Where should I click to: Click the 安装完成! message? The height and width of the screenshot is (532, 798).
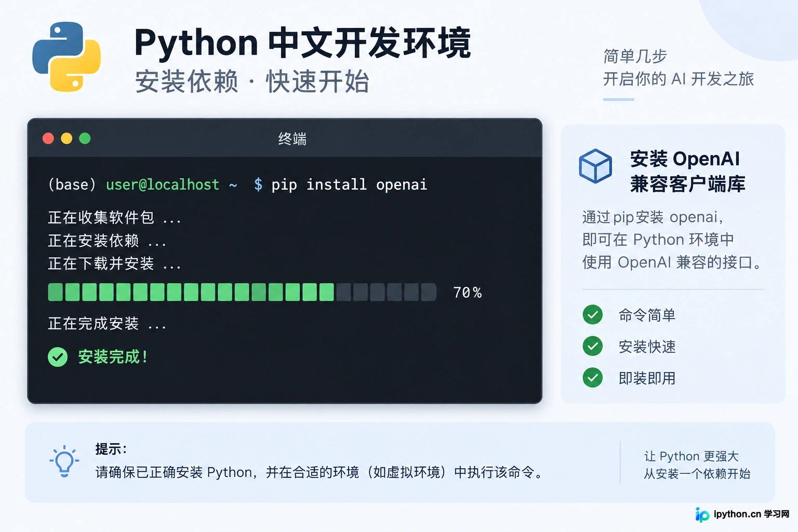(113, 357)
